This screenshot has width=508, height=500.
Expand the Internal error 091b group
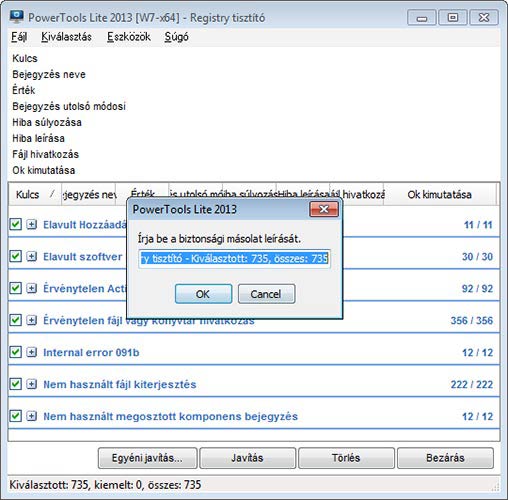pyautogui.click(x=32, y=352)
